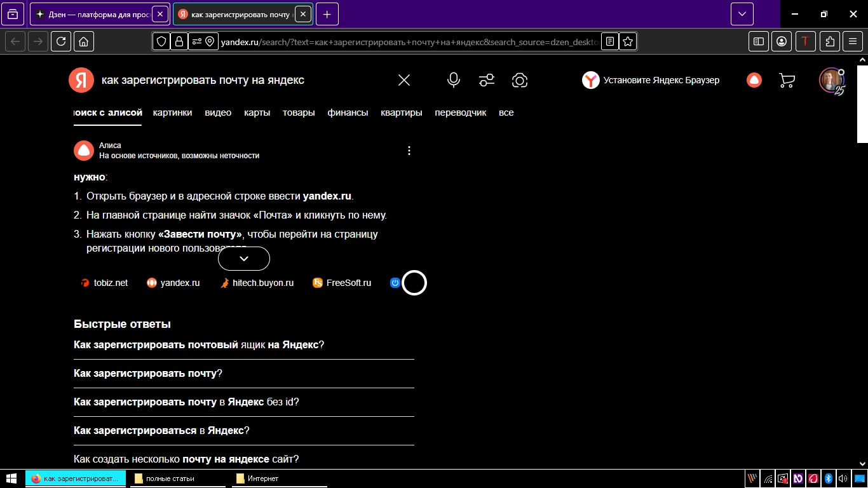Open the «Интернет» folder from taskbar
Screen dimensions: 868x488
(x=280, y=478)
